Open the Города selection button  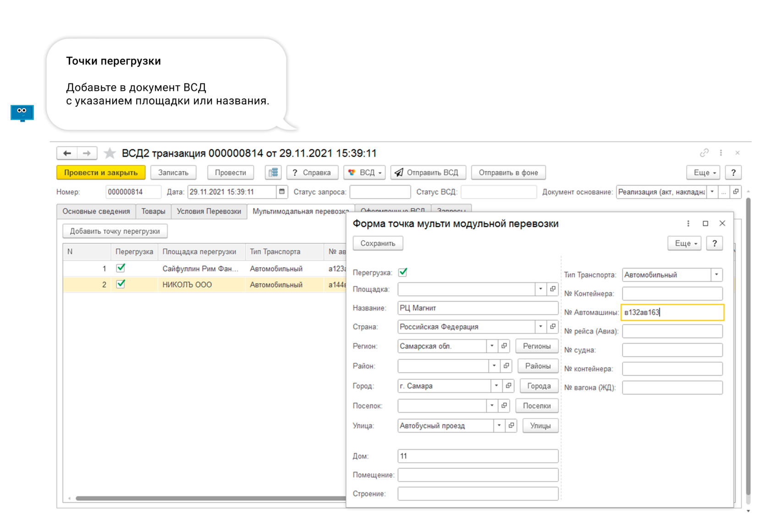[x=539, y=385]
